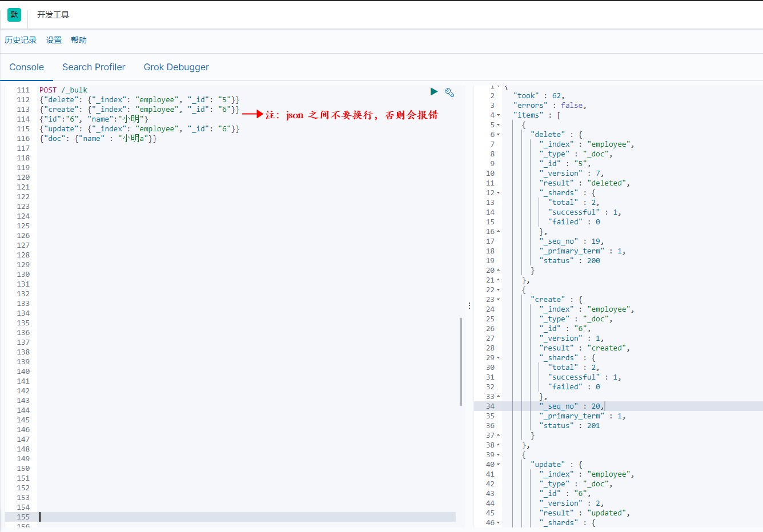Switch to the Search Profiler tab
Viewport: 763px width, 532px height.
point(94,67)
